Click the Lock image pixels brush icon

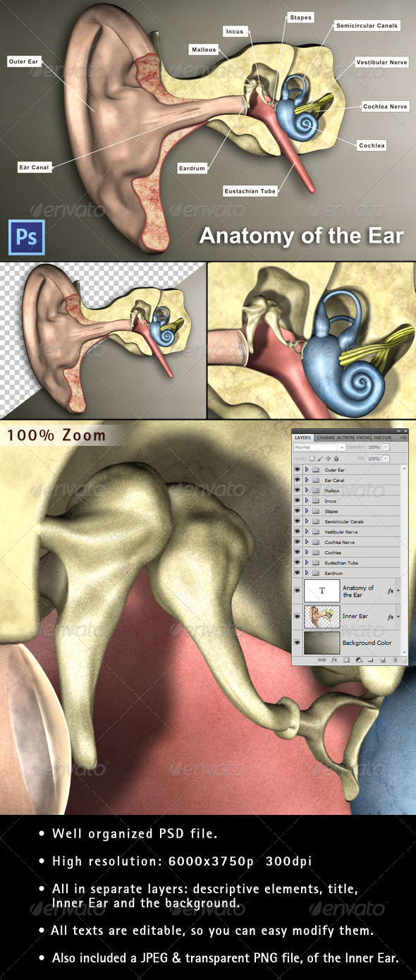(319, 459)
